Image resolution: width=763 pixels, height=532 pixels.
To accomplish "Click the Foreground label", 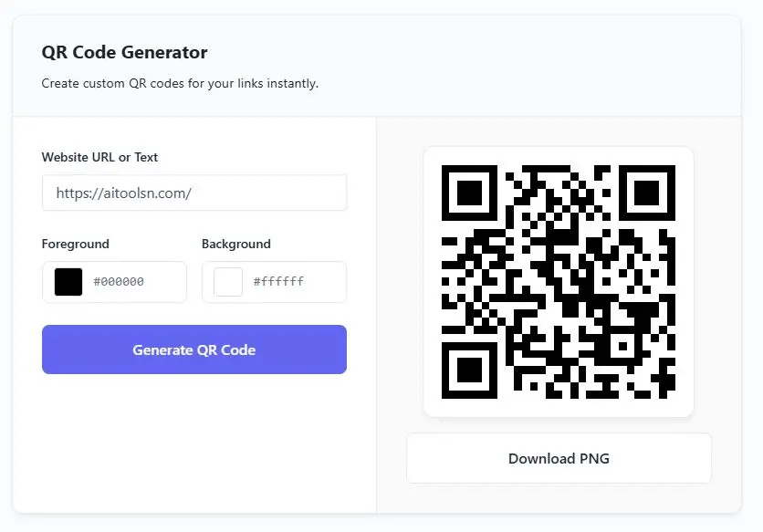I will (75, 244).
